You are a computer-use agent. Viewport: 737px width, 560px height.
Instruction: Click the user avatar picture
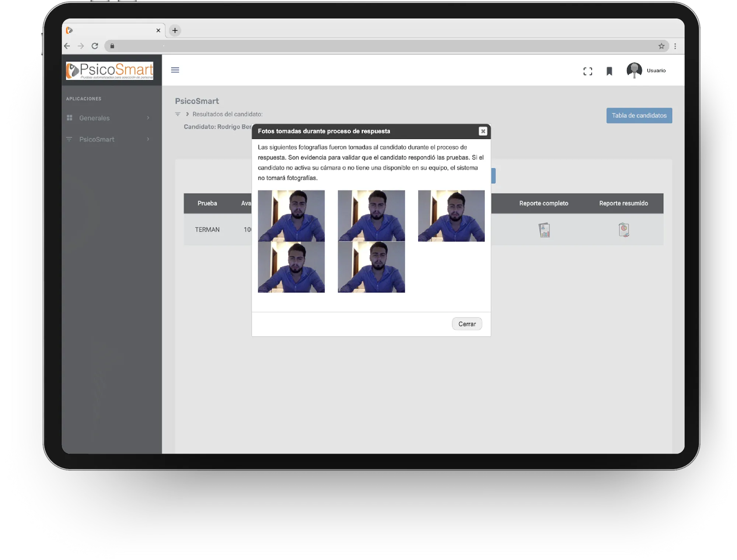click(x=634, y=70)
